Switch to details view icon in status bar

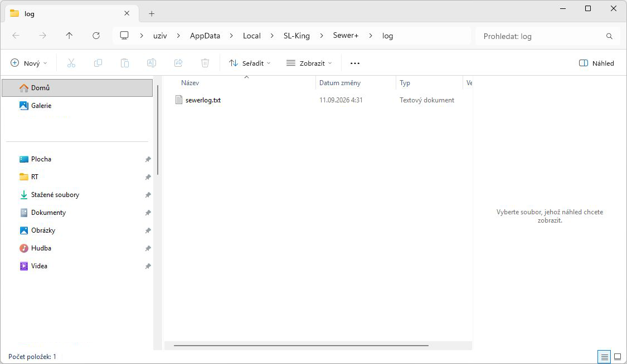coord(604,356)
